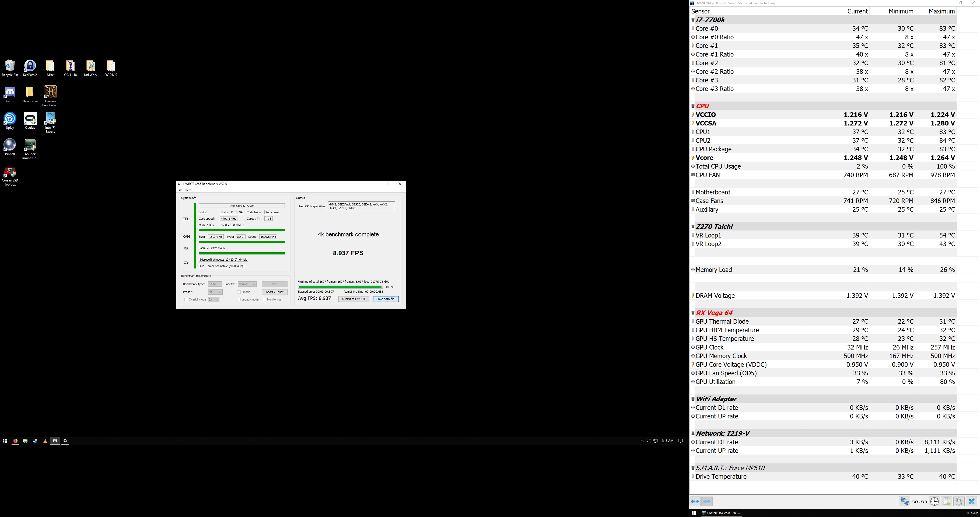Click the collapse columns arrows in HWiNFO
Image resolution: width=980 pixels, height=517 pixels.
[707, 501]
